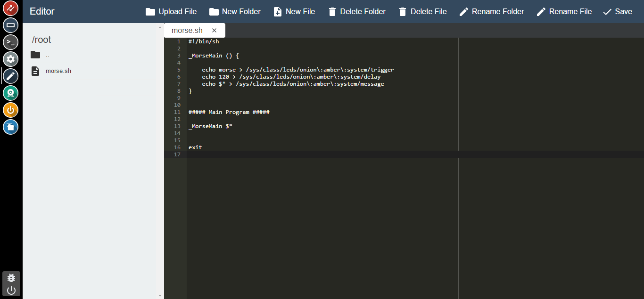This screenshot has width=644, height=299.
Task: Select the pencil Editor app icon
Action: [x=11, y=76]
